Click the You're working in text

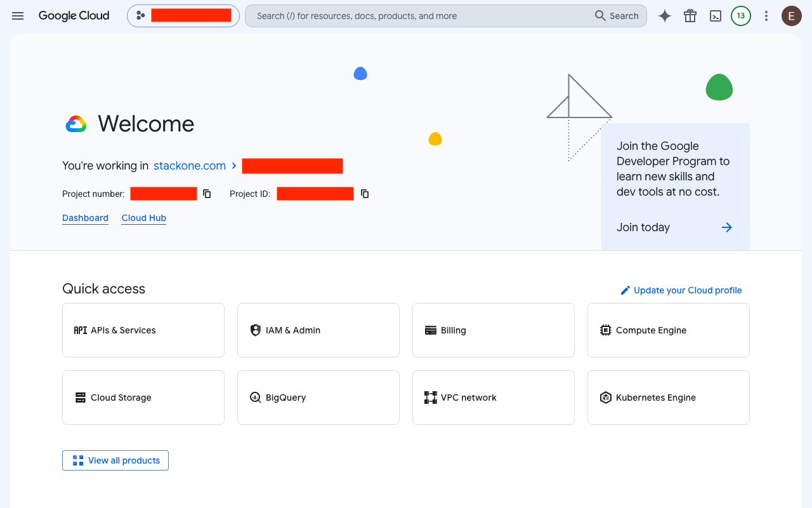pyautogui.click(x=105, y=166)
